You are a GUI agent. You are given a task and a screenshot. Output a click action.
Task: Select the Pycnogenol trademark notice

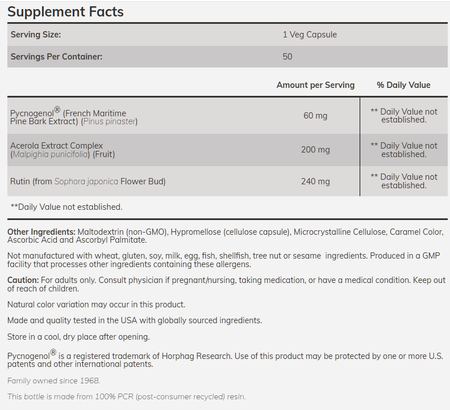tap(225, 359)
